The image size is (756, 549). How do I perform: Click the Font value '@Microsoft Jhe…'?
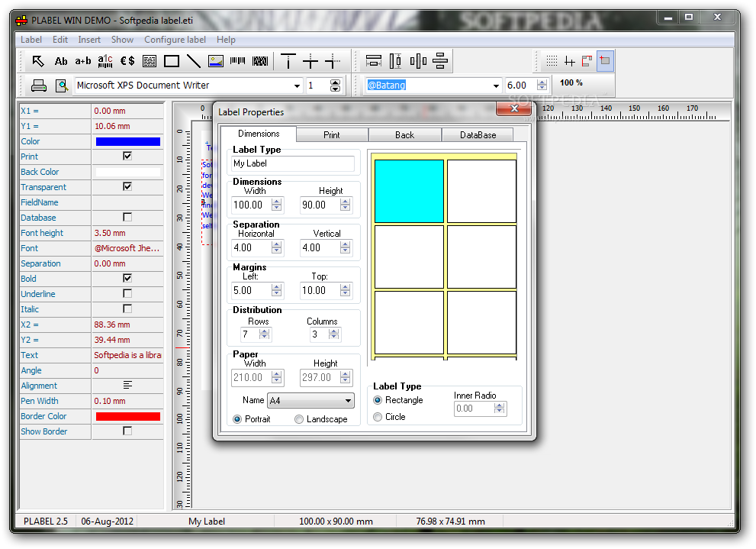coord(127,248)
